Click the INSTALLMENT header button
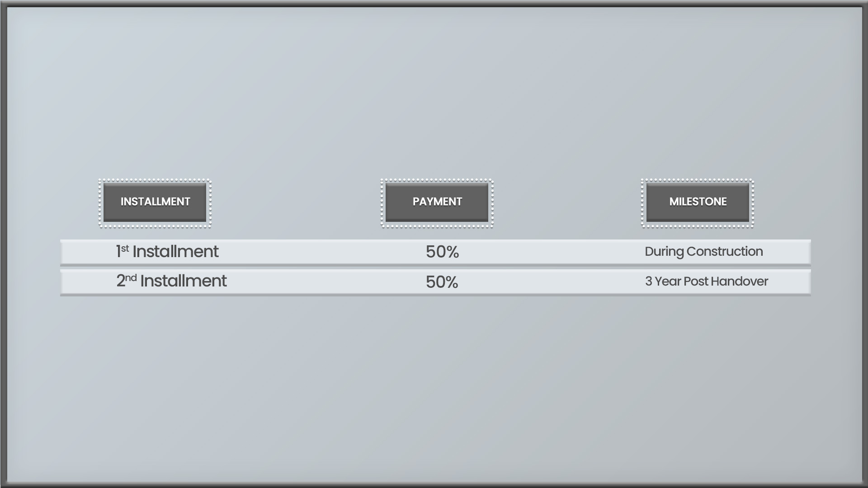This screenshot has width=868, height=488. [x=155, y=202]
